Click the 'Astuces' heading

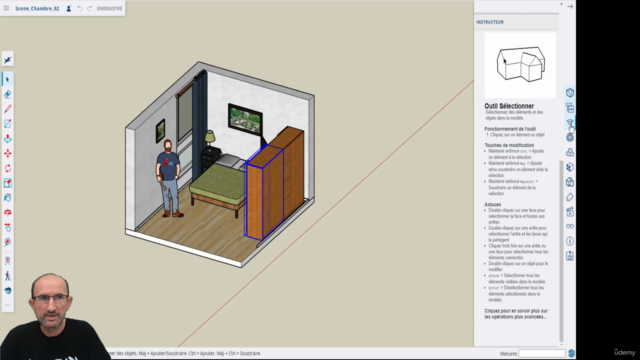click(493, 204)
